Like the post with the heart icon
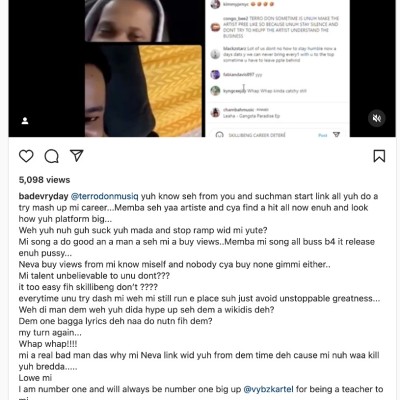 26,156
